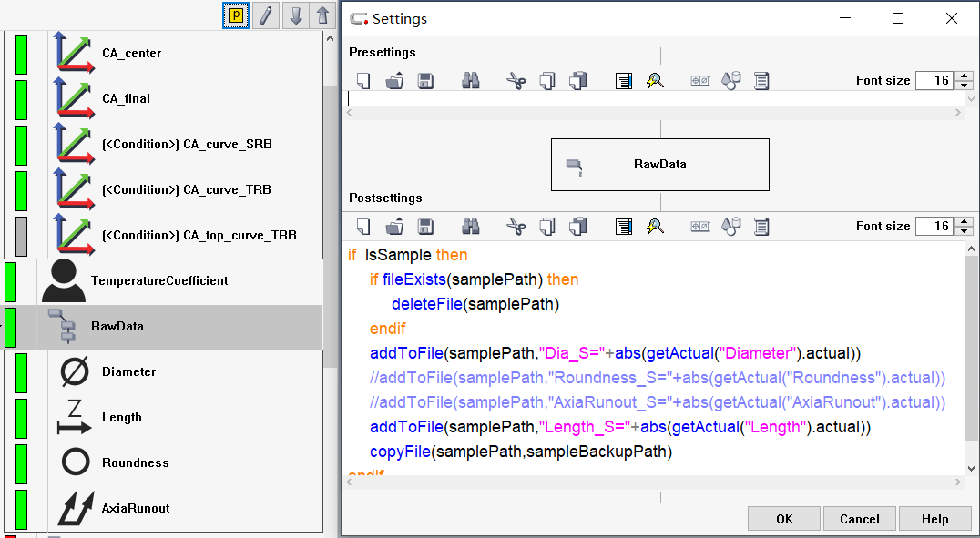Toggle the green status bar beside CA_center
The width and height of the screenshot is (980, 538).
coord(21,54)
